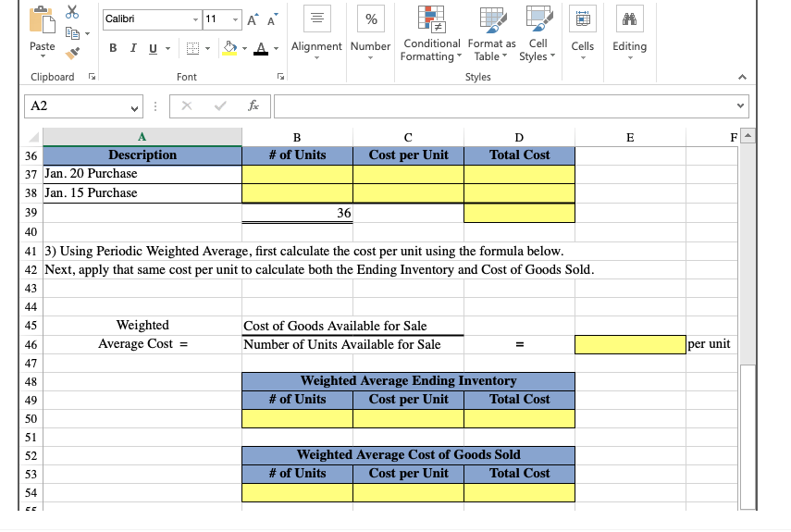
Task: Select Jan. 15 Purchase cell
Action: [142, 193]
